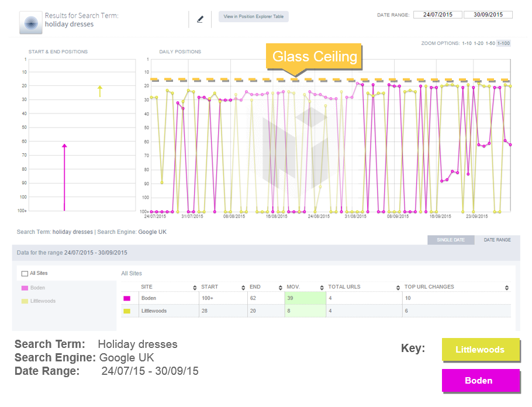This screenshot has width=532, height=407.
Task: Click the 08/09/2015 date label on chart axis
Action: (x=398, y=216)
